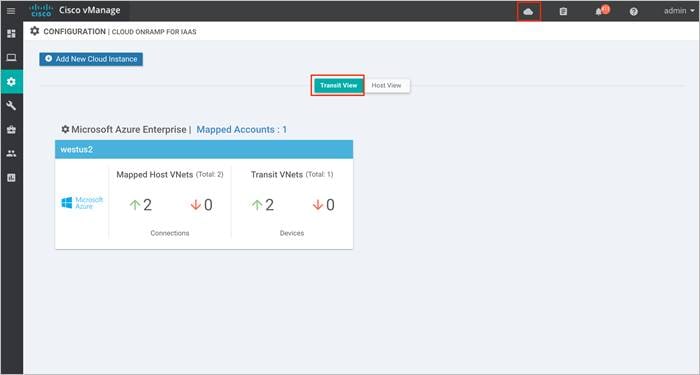The width and height of the screenshot is (700, 375).
Task: Click gear beside Microsoft Azure Enterprise
Action: (x=65, y=129)
